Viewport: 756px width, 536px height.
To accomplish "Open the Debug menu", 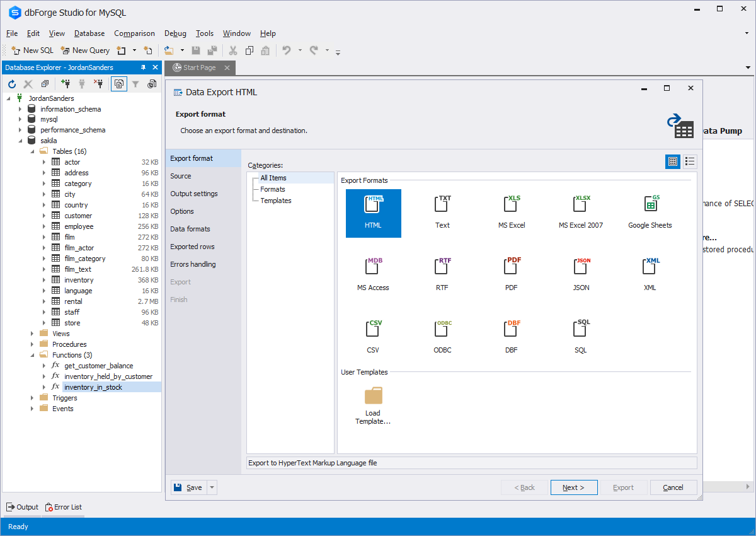I will (x=175, y=33).
